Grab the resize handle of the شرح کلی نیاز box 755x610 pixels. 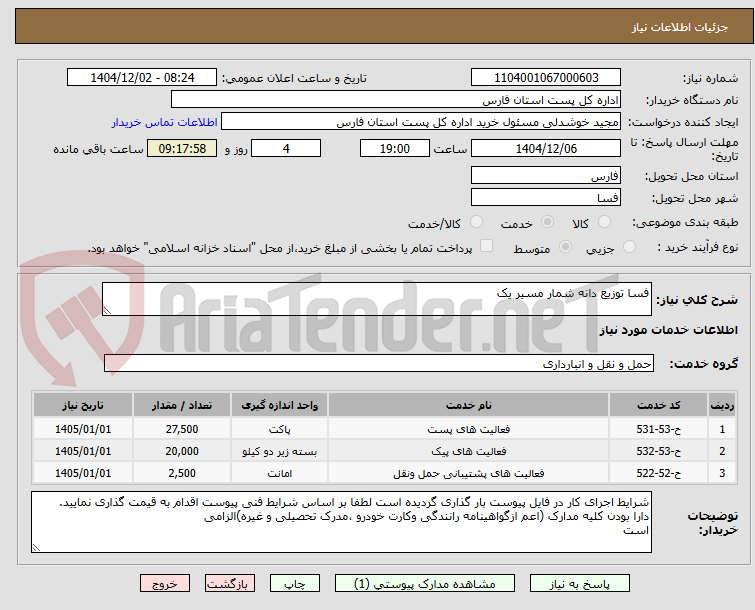pos(107,311)
